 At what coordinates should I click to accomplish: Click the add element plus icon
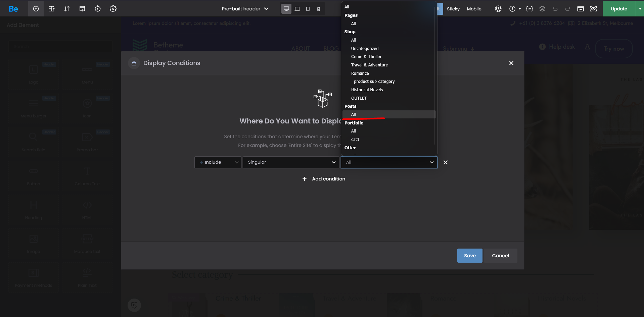(x=36, y=9)
